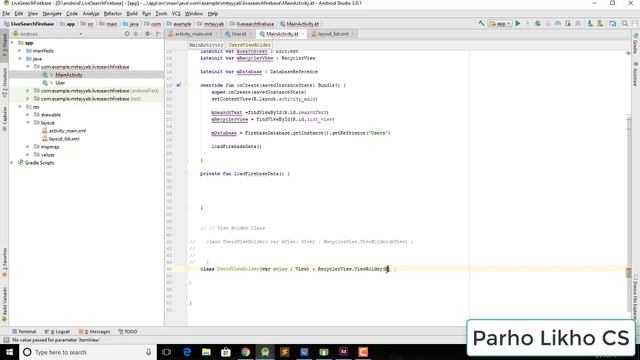Switch to User.kt editor tab

pos(239,34)
